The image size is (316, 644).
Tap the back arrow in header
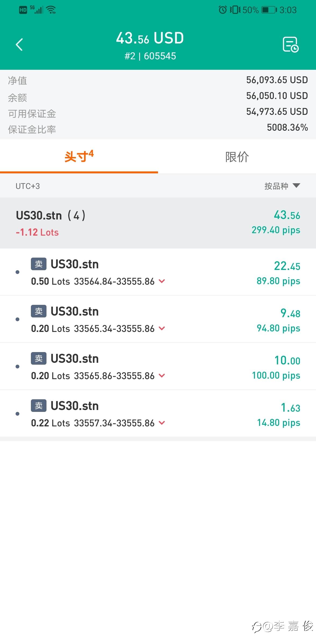point(19,45)
